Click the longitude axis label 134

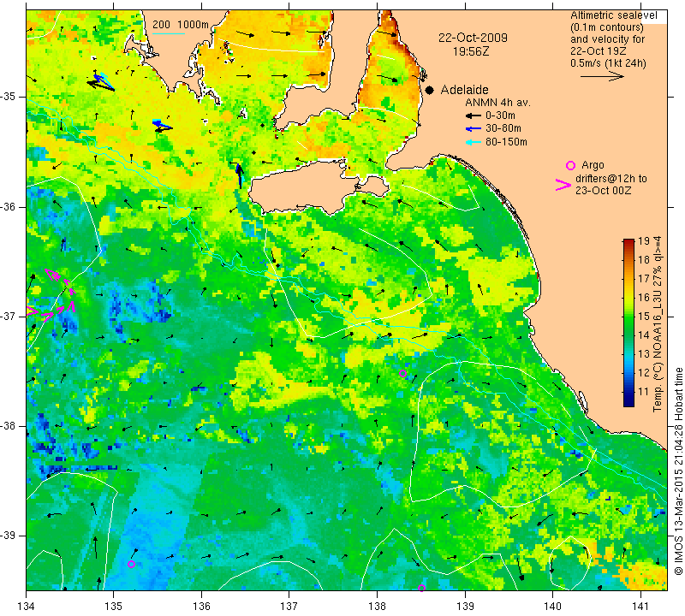[x=27, y=606]
